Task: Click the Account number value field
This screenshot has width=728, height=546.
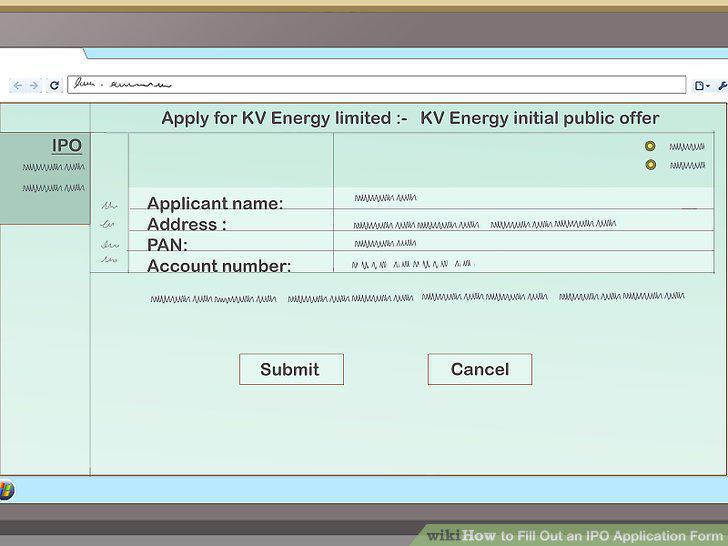Action: [x=523, y=262]
